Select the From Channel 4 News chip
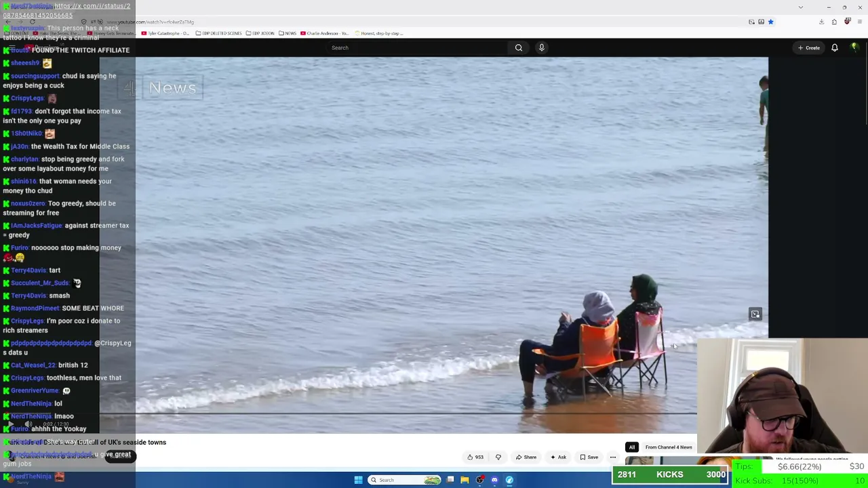 click(669, 447)
